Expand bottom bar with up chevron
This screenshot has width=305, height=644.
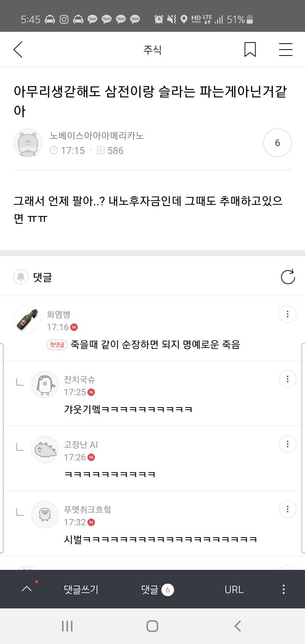click(x=27, y=589)
